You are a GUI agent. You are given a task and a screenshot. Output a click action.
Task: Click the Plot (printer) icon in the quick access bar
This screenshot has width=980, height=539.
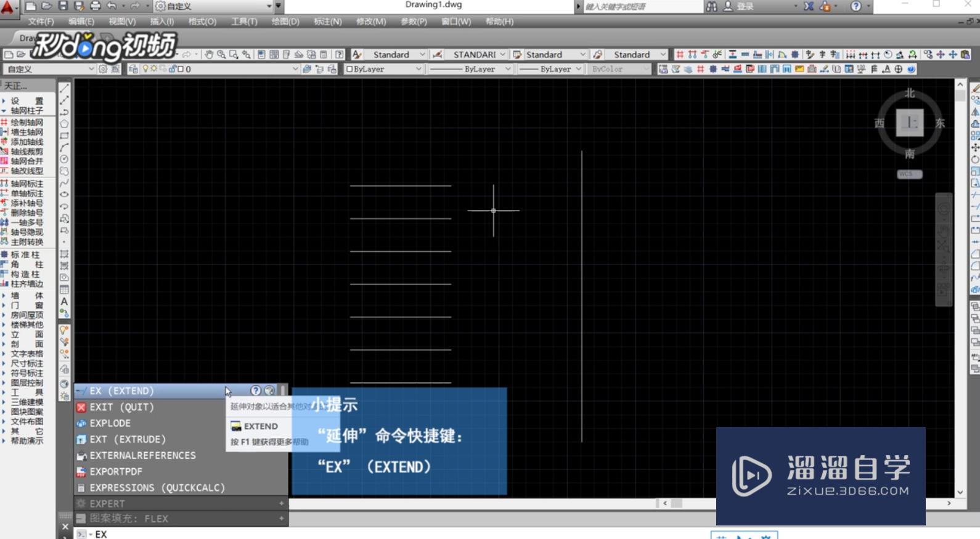(x=95, y=6)
